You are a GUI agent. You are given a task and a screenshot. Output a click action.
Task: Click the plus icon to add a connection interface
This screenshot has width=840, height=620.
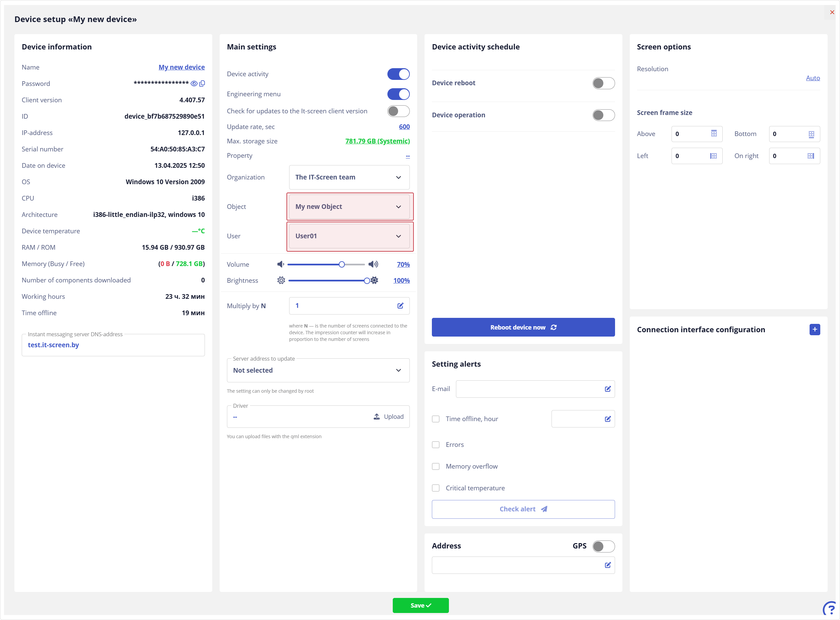coord(815,330)
